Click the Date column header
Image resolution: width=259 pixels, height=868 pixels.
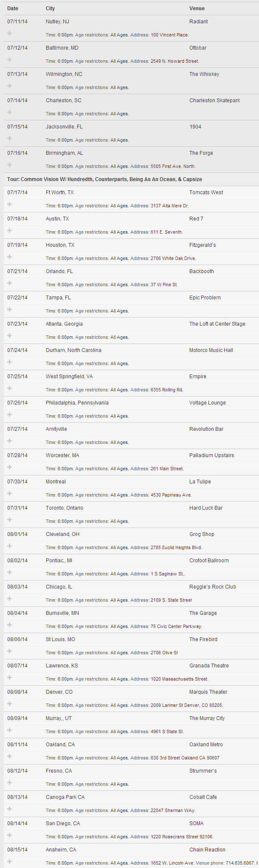pos(13,8)
